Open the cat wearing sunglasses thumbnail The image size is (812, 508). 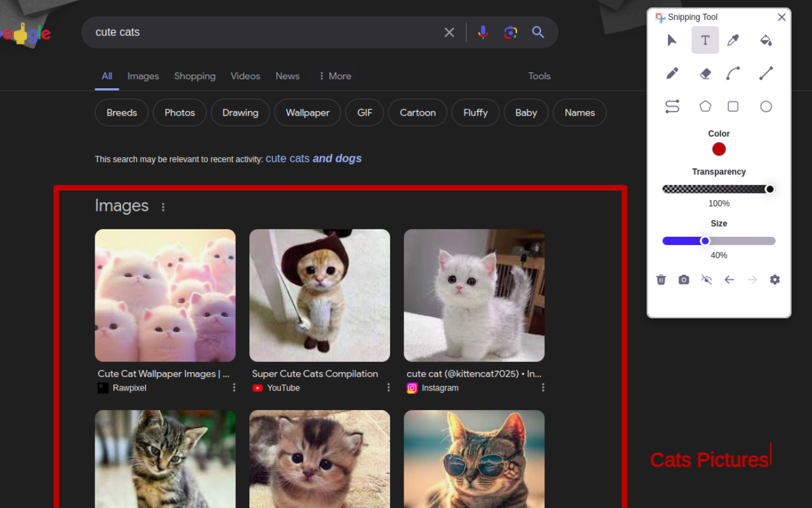474,459
